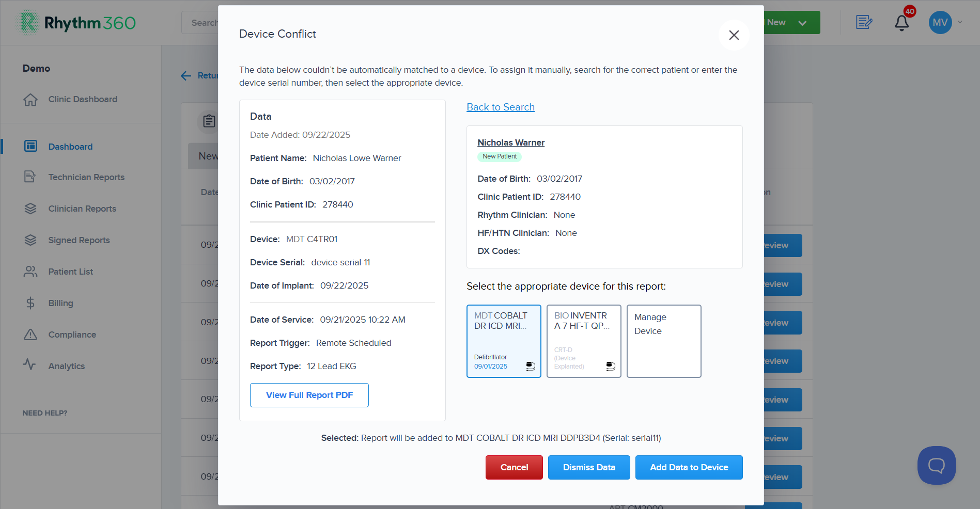This screenshot has height=509, width=980.
Task: Go to Technician Reports
Action: (86, 177)
